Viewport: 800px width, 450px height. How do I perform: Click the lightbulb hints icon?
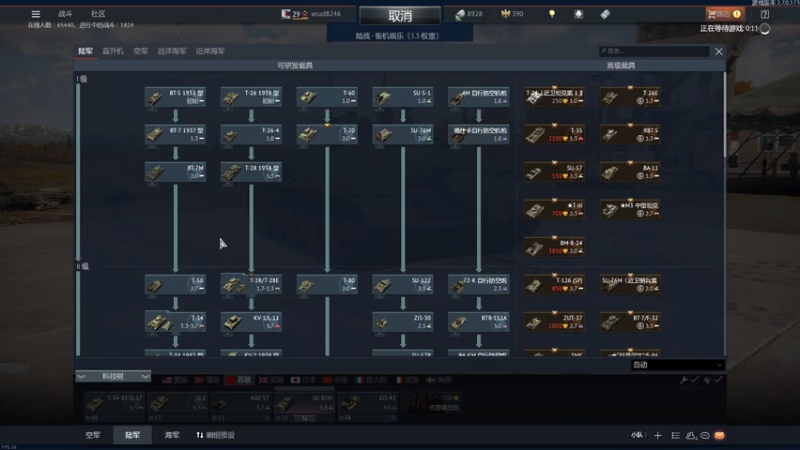552,14
